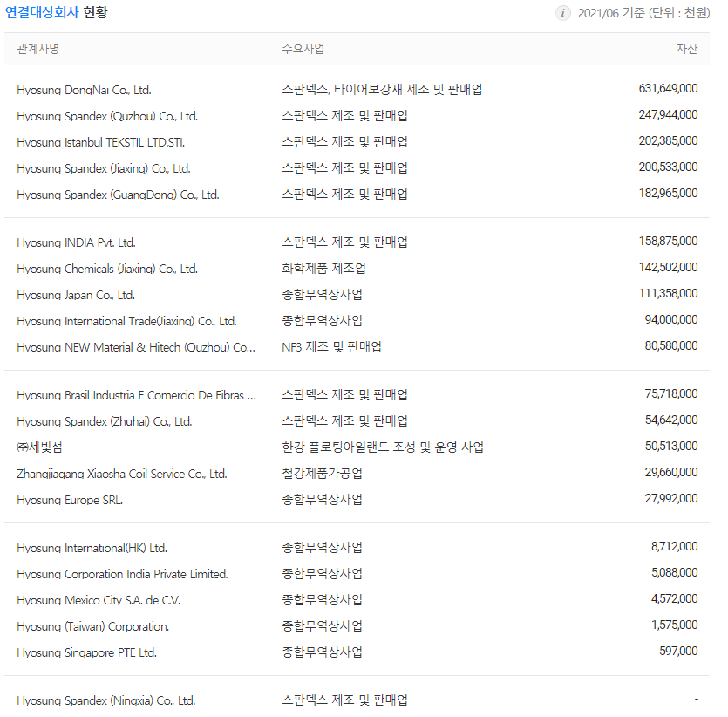
Task: Click the 주요사업 column header
Action: coord(303,49)
